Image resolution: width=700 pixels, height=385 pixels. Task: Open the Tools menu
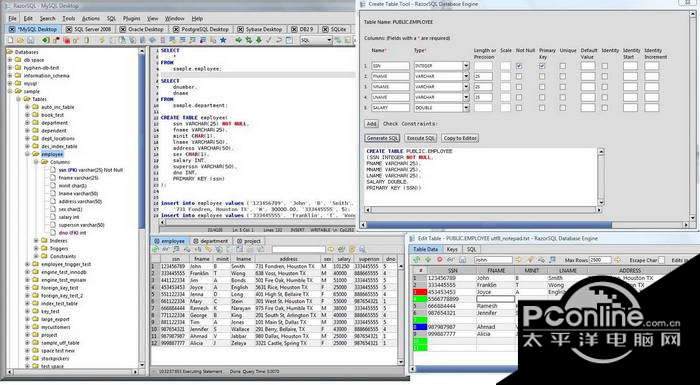(x=68, y=18)
